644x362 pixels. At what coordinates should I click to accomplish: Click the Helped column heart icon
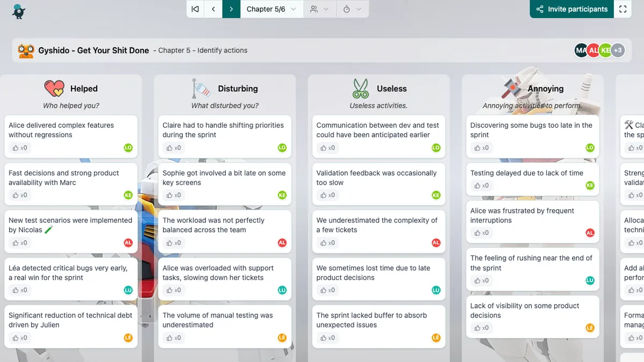point(54,88)
